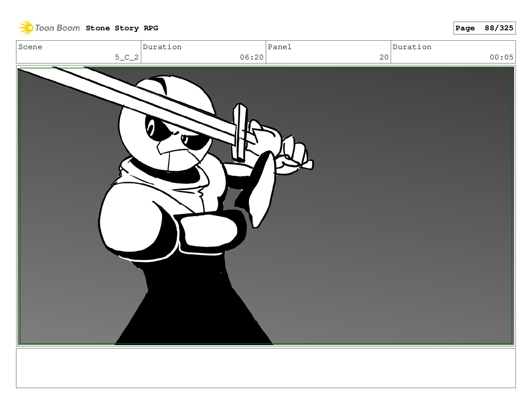Viewport: 532px width, 412px height.
Task: Click the 'Duration' label next to Scene
Action: [162, 47]
